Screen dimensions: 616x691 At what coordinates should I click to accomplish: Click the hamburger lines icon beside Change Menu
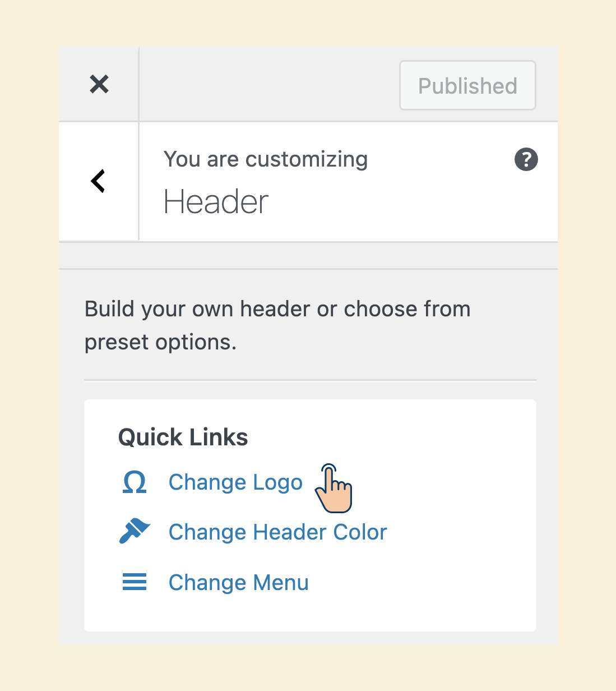(135, 582)
